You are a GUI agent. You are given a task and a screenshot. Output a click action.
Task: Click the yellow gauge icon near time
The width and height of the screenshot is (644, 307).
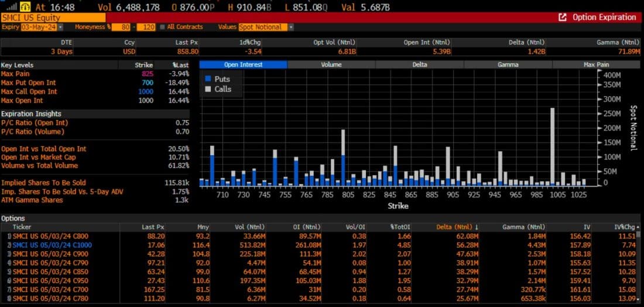[25, 6]
